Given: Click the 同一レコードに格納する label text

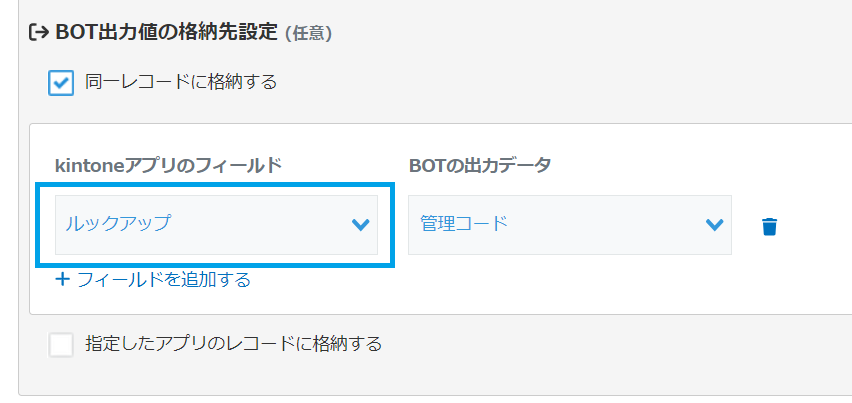Looking at the screenshot, I should (x=181, y=82).
